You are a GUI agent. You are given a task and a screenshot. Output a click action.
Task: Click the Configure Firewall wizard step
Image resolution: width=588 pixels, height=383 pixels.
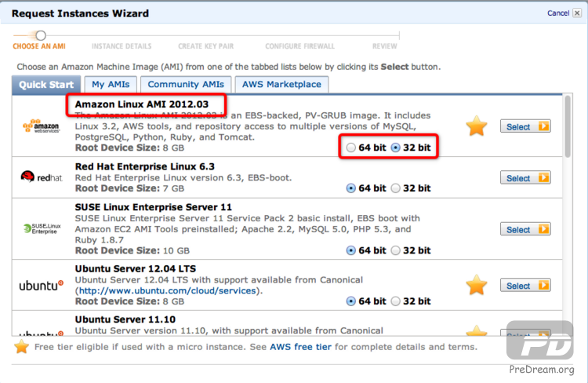pyautogui.click(x=299, y=46)
